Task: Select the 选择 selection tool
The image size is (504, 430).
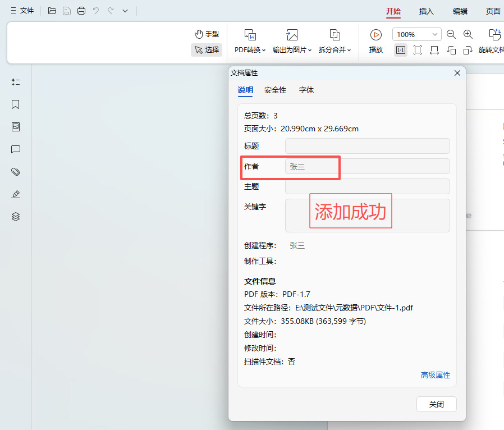Action: tap(207, 50)
